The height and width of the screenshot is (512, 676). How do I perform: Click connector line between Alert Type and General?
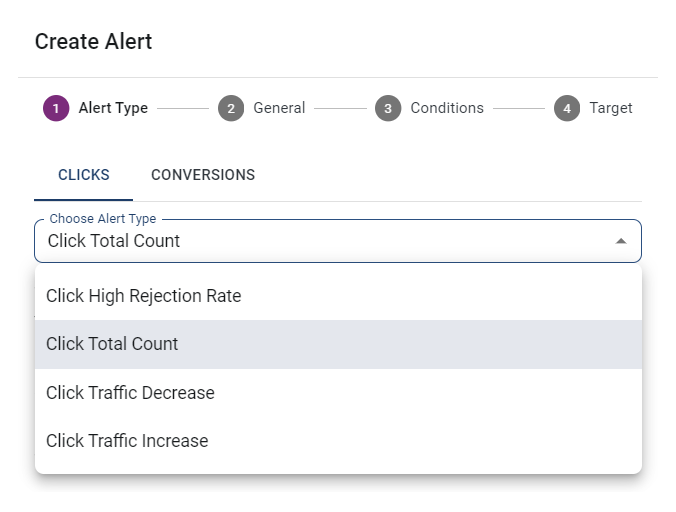[x=183, y=108]
